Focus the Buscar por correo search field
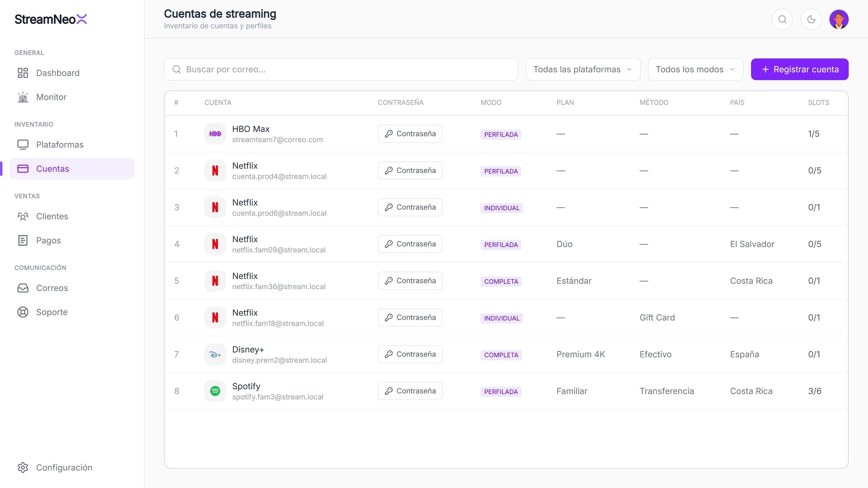868x488 pixels. click(x=341, y=69)
